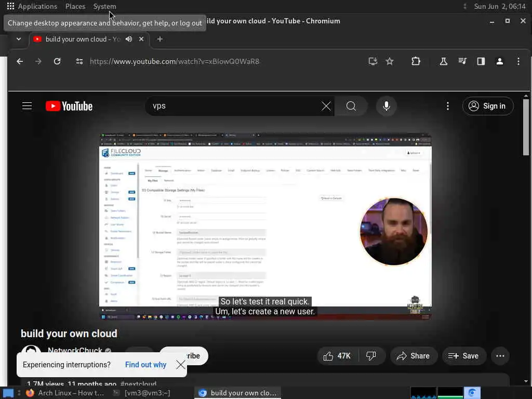Open YouTube settings three-dot menu
Viewport: 532px width, 399px height.
[x=448, y=106]
